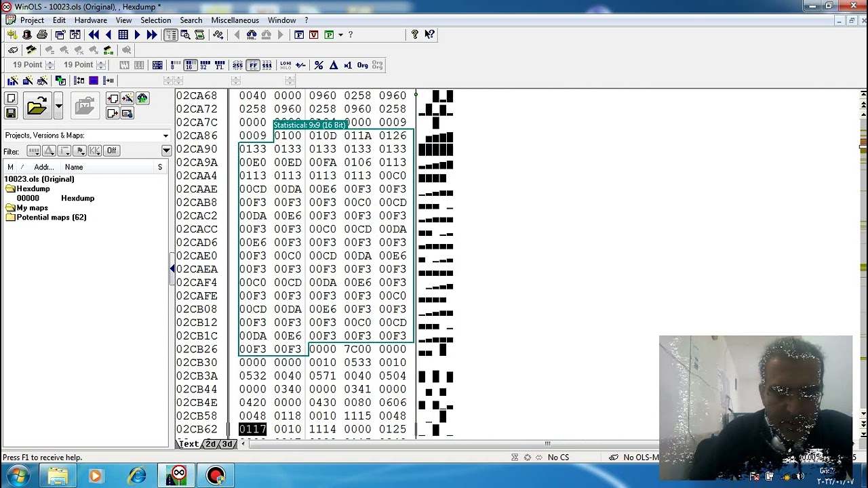Open the flag filter dropdown button

tap(79, 150)
